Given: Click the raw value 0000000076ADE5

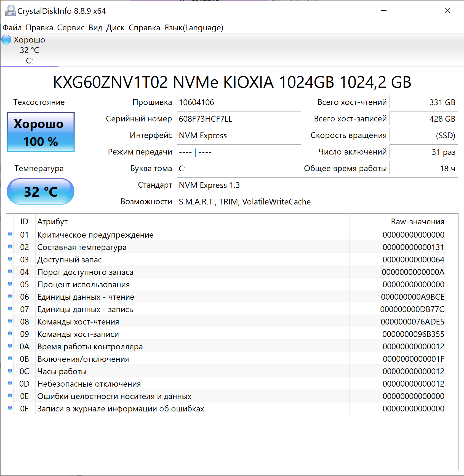Looking at the screenshot, I should (x=412, y=322).
